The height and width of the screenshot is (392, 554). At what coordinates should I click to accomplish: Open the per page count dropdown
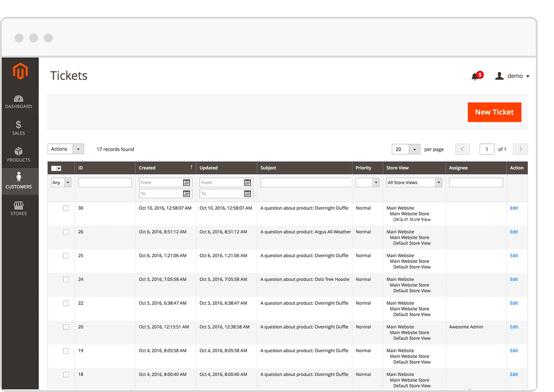pyautogui.click(x=406, y=149)
